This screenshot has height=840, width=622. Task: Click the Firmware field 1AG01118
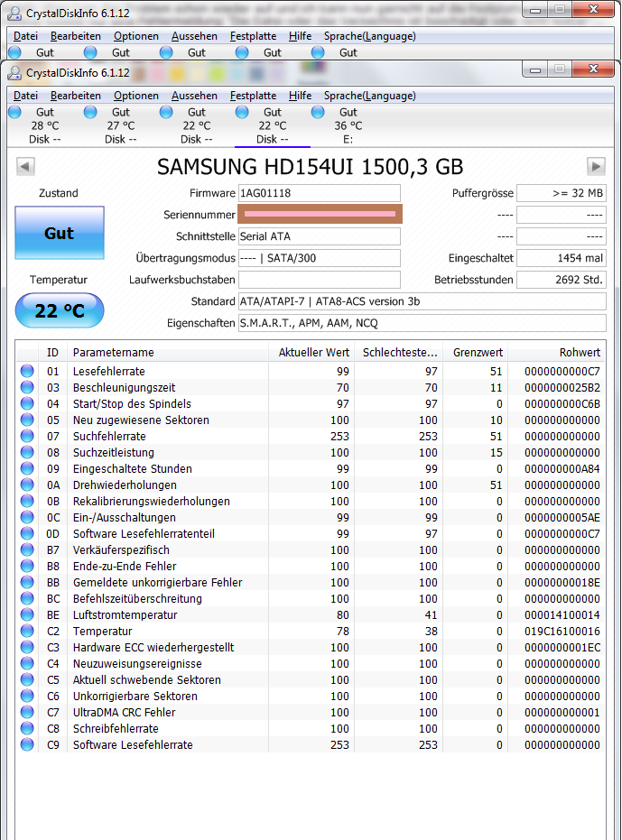[319, 193]
